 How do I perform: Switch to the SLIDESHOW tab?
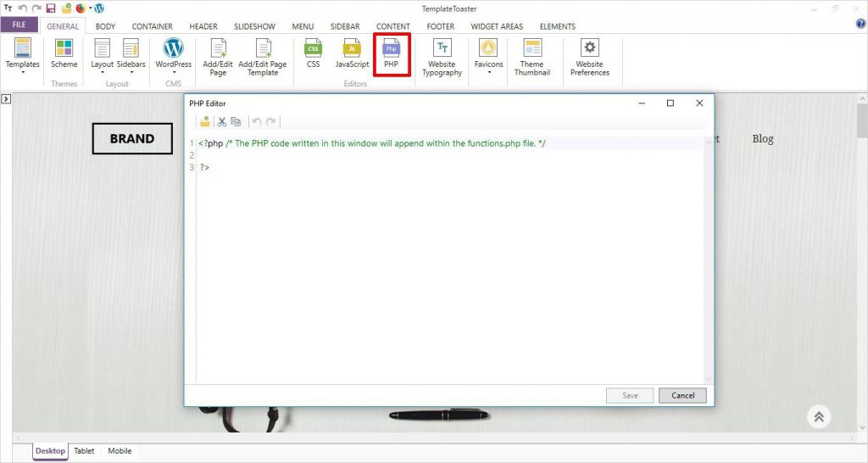[x=254, y=26]
